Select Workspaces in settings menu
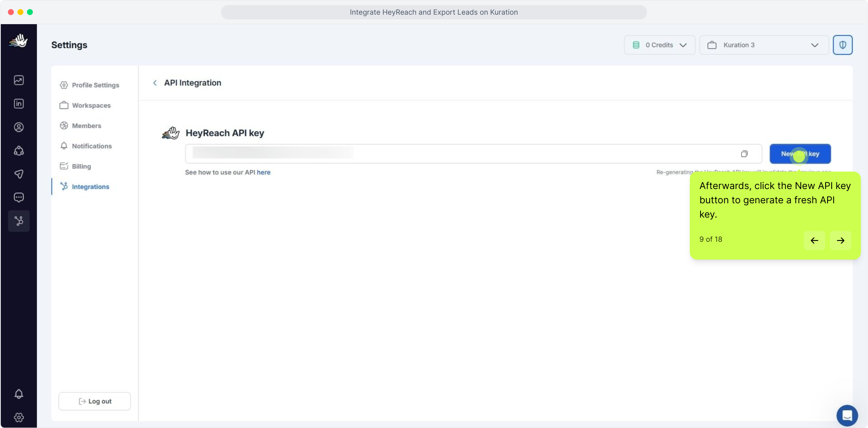Image resolution: width=868 pixels, height=428 pixels. 85,105
